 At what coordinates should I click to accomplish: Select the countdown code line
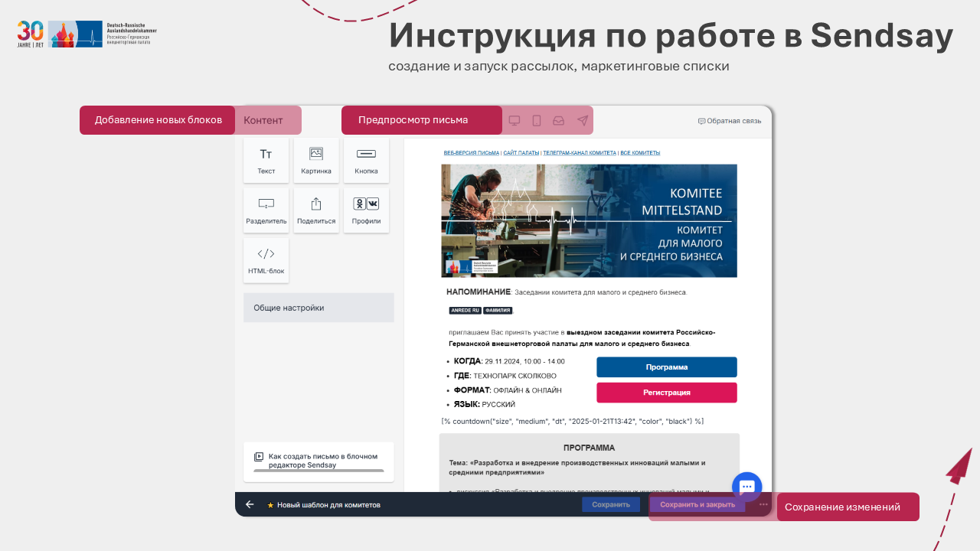573,421
